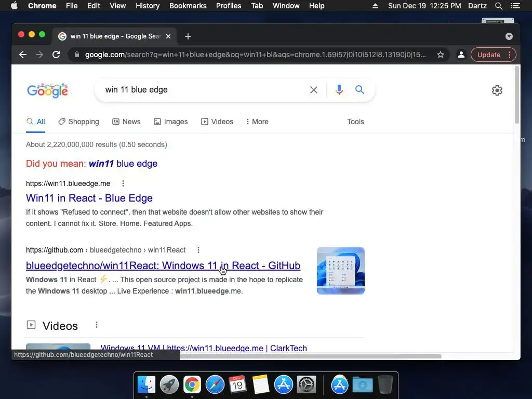Select the All results tab
This screenshot has height=399, width=532.
[36, 122]
